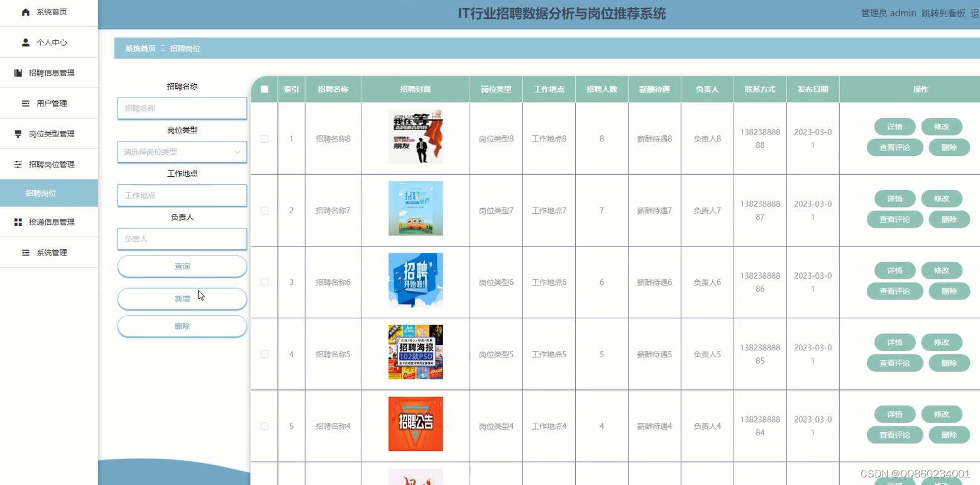Viewport: 980px width, 485px height.
Task: Open the 请选择岗位类型 dropdown
Action: [x=182, y=152]
